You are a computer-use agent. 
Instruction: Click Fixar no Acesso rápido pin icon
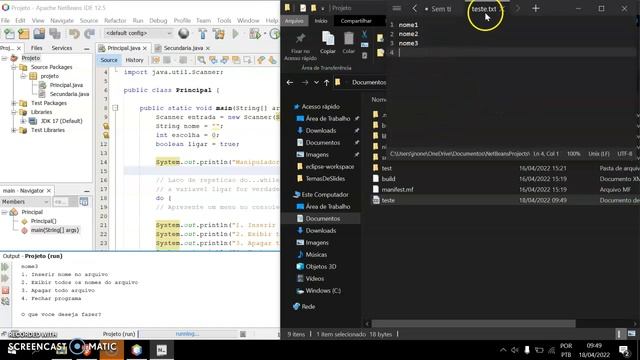click(300, 39)
